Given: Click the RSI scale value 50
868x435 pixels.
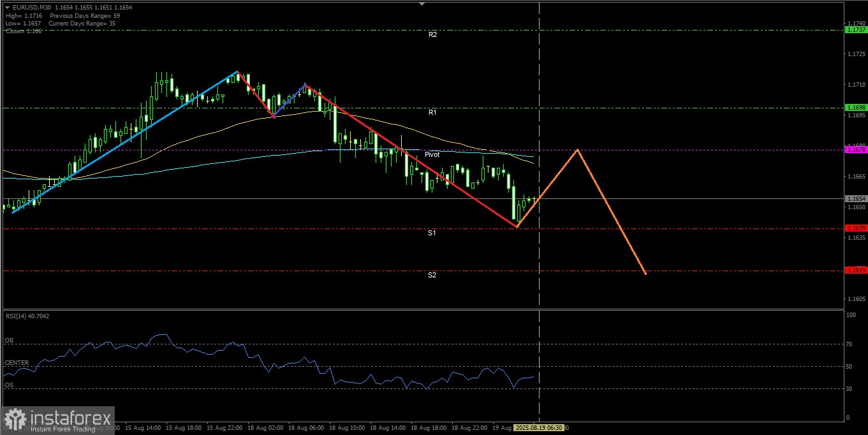Looking at the screenshot, I should [849, 367].
